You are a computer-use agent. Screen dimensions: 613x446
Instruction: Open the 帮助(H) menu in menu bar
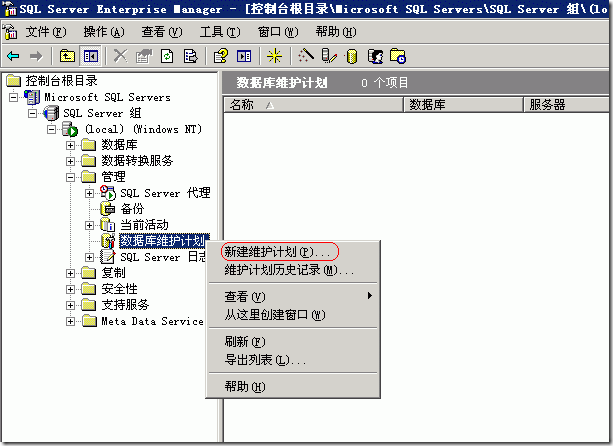click(x=336, y=32)
